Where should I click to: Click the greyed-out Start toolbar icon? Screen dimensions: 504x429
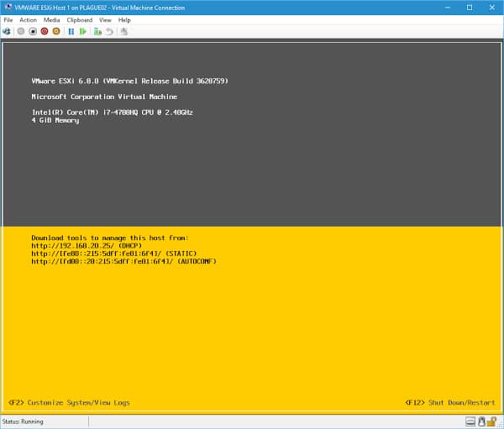(x=21, y=32)
